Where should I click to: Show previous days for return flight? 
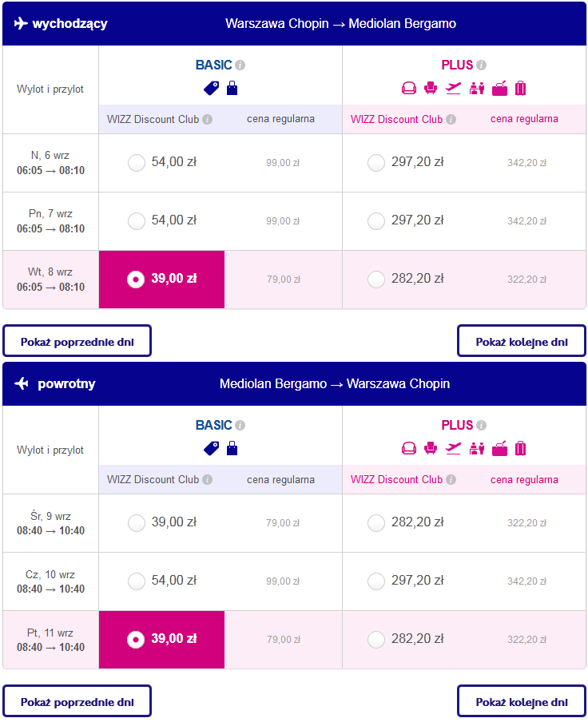coord(77,701)
